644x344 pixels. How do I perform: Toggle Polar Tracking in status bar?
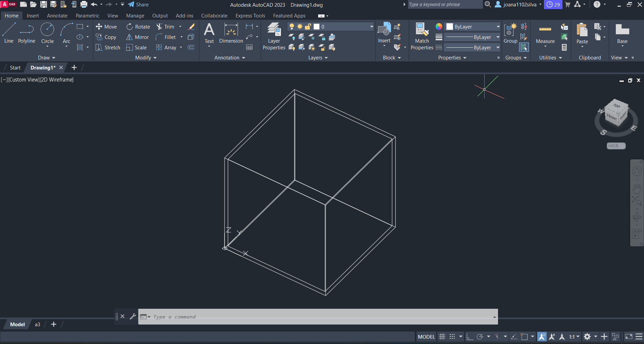pyautogui.click(x=480, y=337)
